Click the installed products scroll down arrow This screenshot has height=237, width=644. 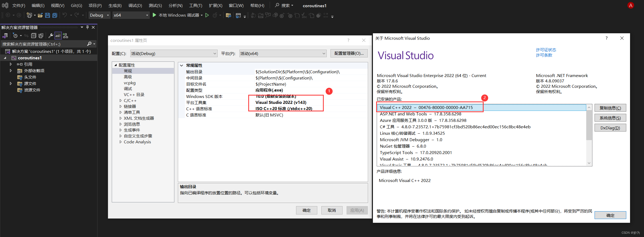[589, 163]
